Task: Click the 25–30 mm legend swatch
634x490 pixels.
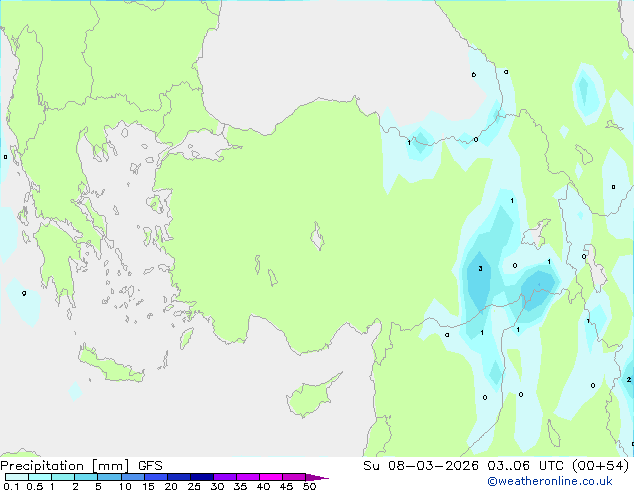Action: point(201,477)
